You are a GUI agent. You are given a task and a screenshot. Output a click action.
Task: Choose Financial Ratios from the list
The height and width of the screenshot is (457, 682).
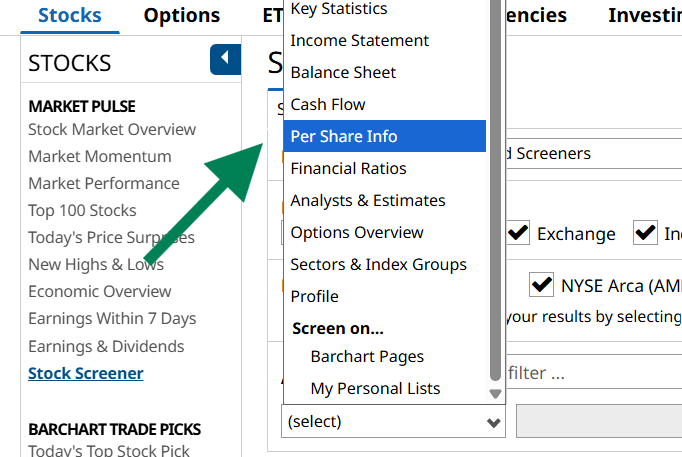click(x=384, y=168)
